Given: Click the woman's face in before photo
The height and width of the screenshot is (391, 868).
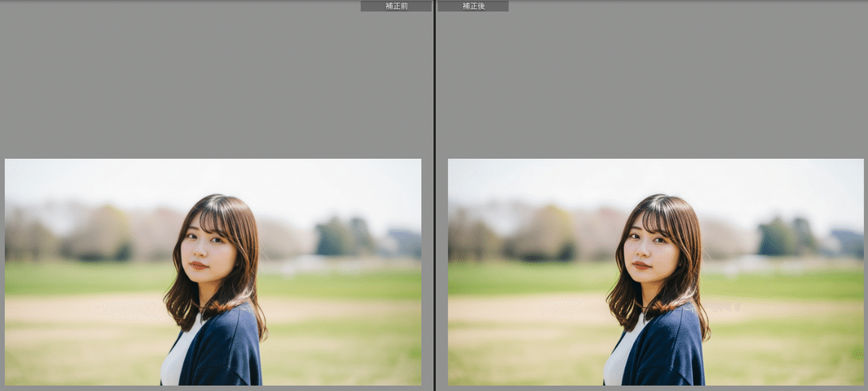Looking at the screenshot, I should (x=206, y=247).
